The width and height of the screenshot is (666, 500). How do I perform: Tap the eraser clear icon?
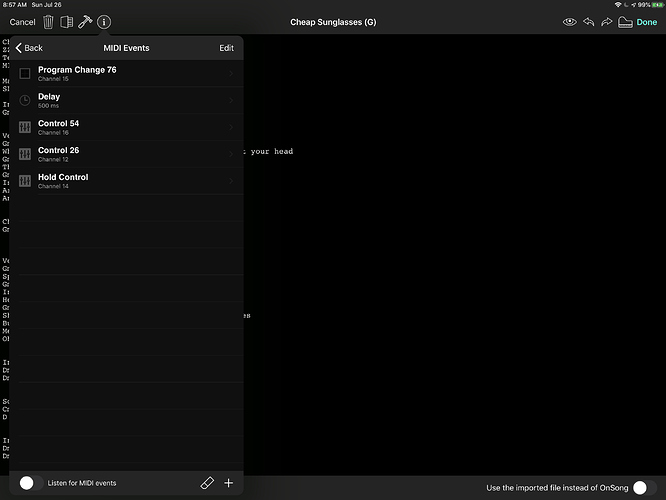pos(207,483)
